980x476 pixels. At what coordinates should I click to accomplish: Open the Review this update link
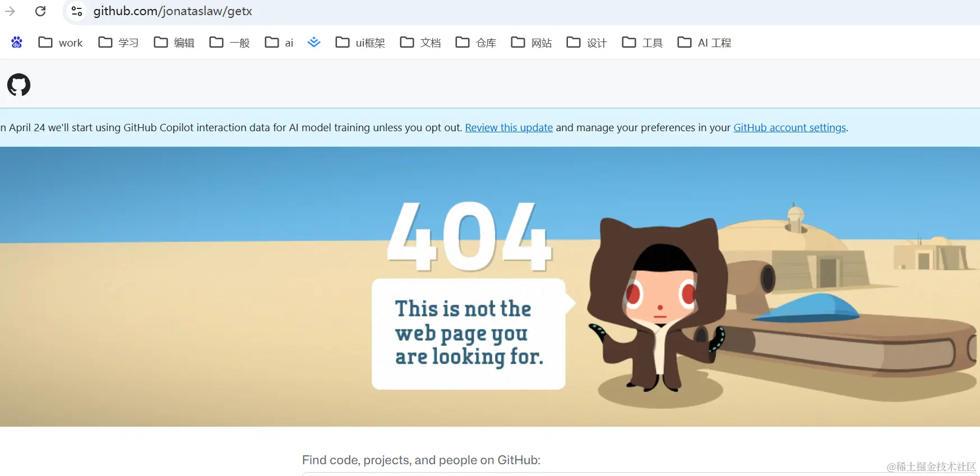tap(509, 128)
